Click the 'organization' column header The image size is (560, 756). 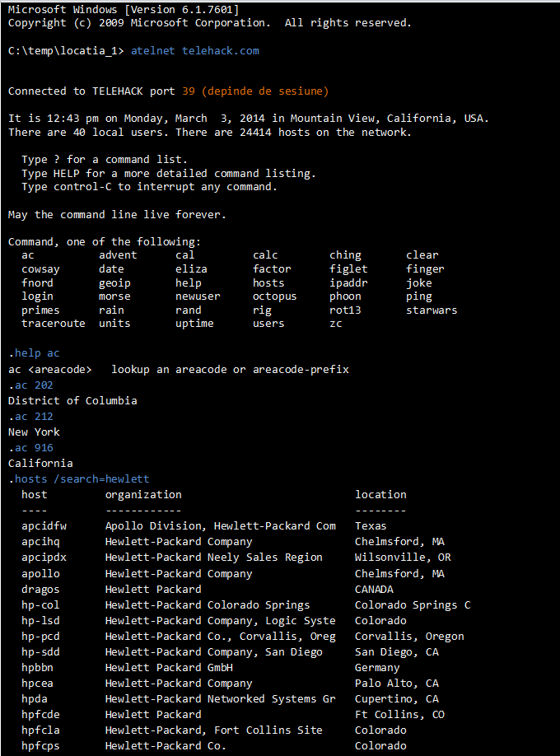pos(143,495)
